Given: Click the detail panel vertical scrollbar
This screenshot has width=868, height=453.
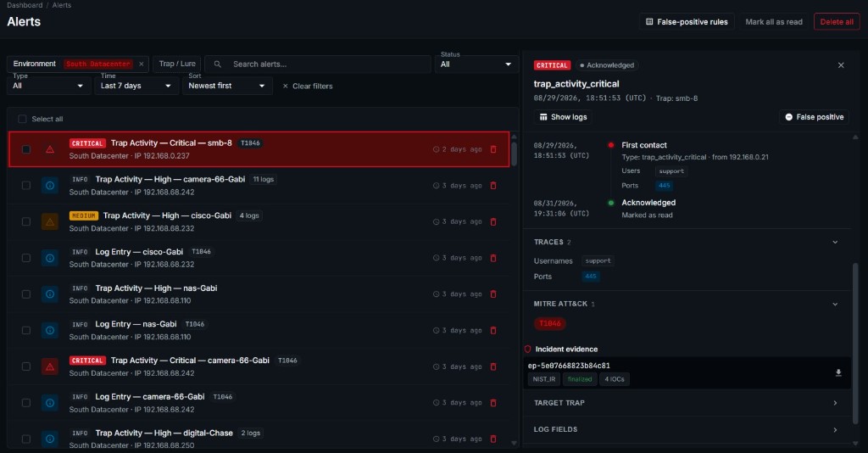Looking at the screenshot, I should point(855,344).
